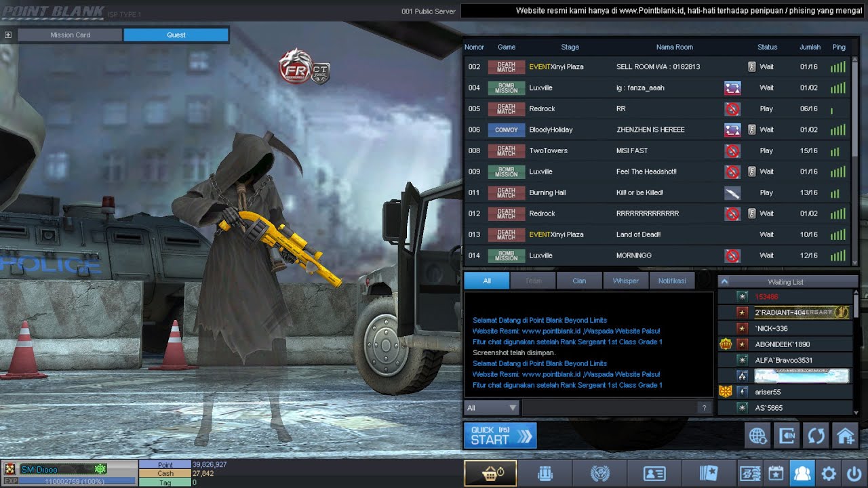Screen dimensions: 868x488
Task: Collapse the Waiting List panel arrow
Action: click(x=724, y=281)
